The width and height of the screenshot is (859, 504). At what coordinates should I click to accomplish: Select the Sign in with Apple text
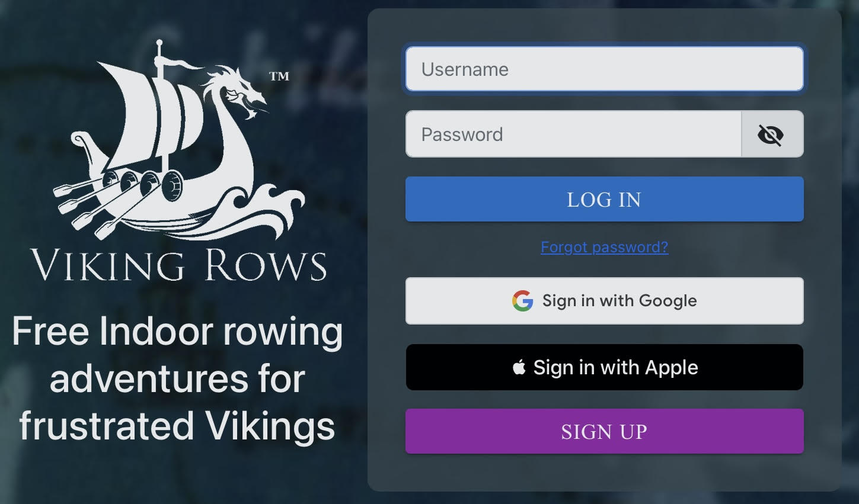[615, 367]
